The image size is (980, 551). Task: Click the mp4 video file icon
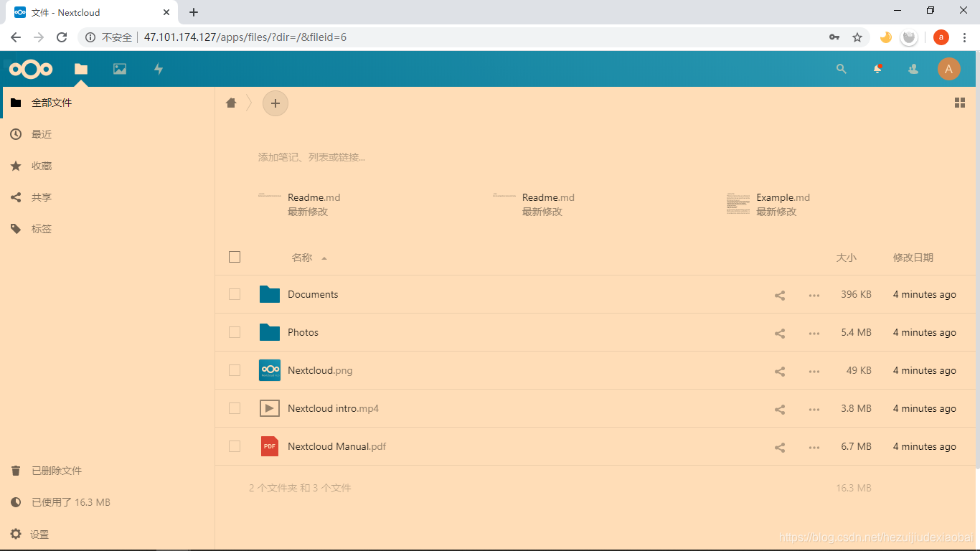[x=270, y=408]
